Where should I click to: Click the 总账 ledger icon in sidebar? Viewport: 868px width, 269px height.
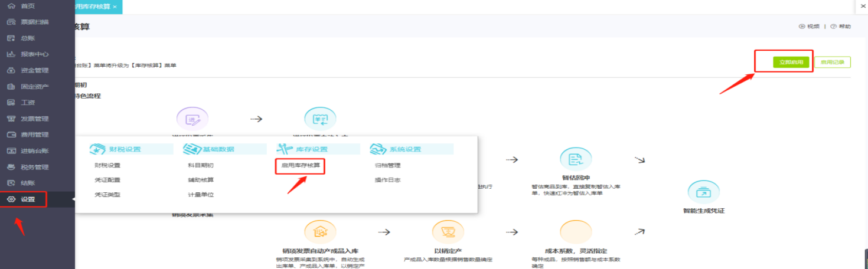[x=10, y=38]
